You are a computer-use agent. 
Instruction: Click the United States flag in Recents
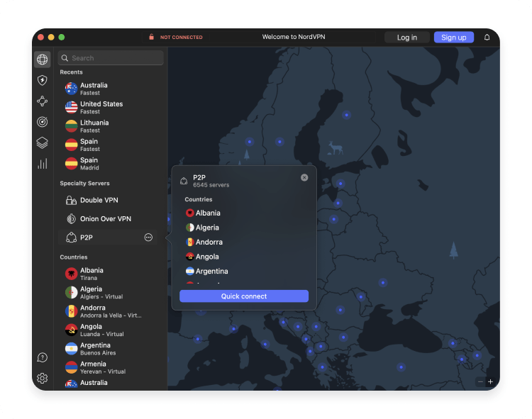tap(71, 107)
